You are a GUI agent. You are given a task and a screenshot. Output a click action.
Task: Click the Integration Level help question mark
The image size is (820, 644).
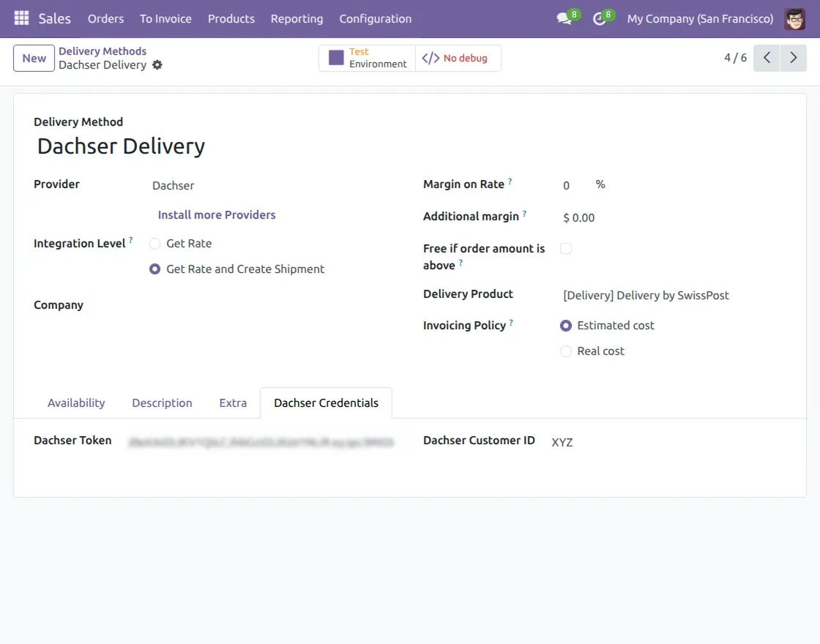click(x=131, y=240)
